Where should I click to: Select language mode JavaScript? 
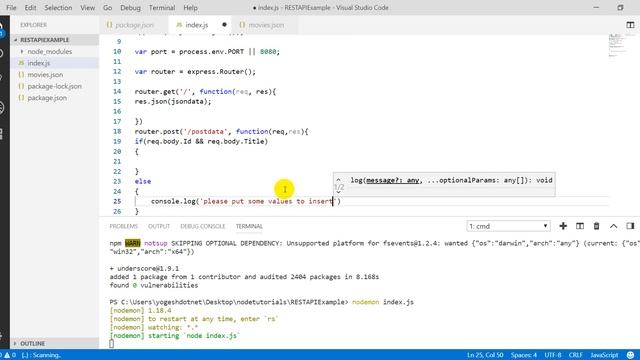pyautogui.click(x=604, y=355)
